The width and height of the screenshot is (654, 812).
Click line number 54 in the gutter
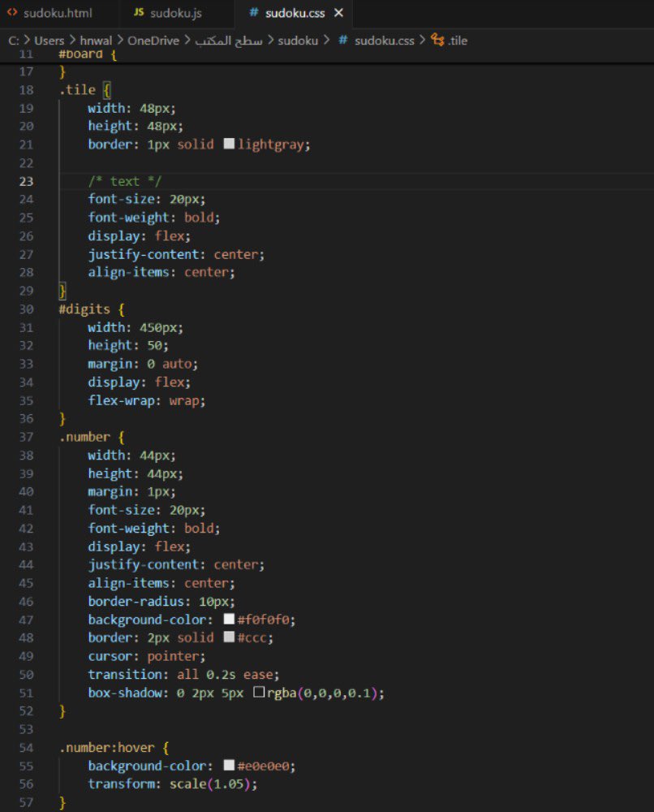tap(27, 748)
